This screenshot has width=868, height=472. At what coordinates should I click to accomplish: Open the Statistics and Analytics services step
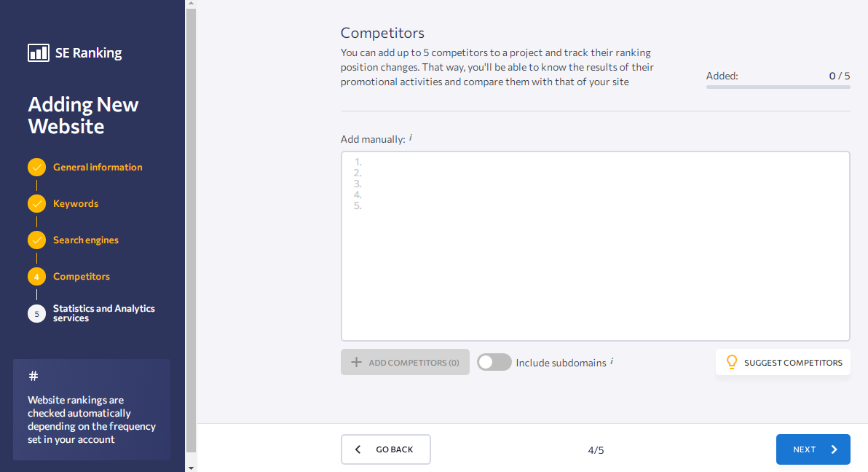103,313
